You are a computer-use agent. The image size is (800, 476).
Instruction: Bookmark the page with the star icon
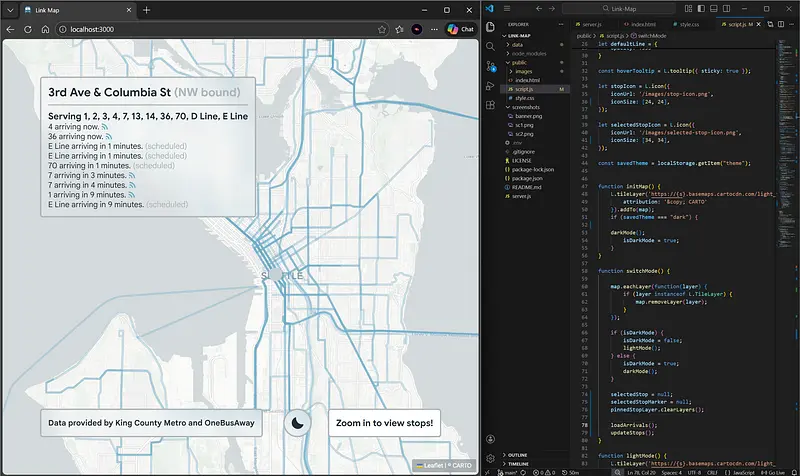[383, 30]
